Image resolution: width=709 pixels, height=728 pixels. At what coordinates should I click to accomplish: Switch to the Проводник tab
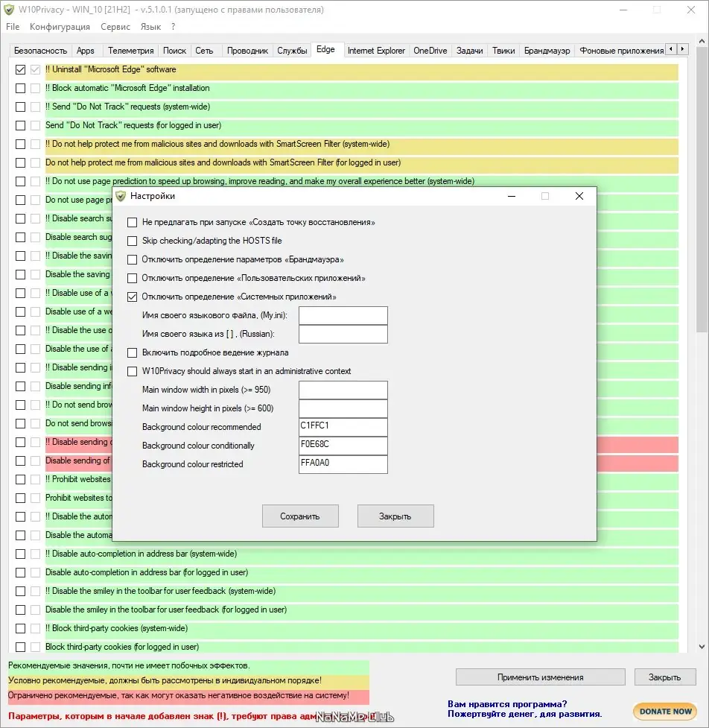[x=247, y=51]
